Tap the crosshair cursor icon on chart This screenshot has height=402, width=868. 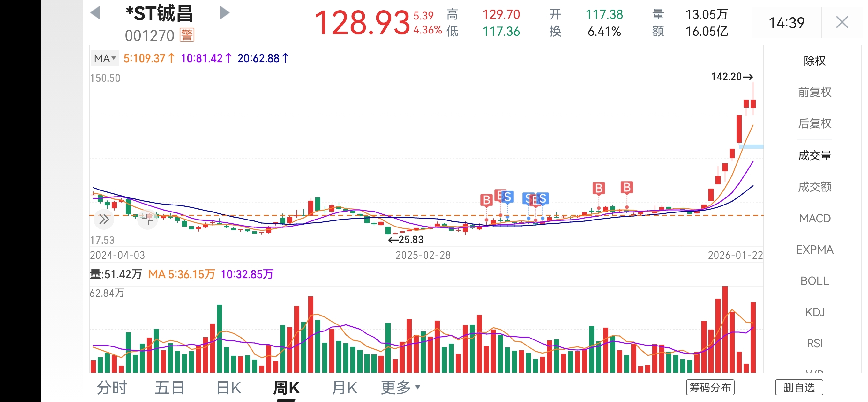[x=147, y=220]
